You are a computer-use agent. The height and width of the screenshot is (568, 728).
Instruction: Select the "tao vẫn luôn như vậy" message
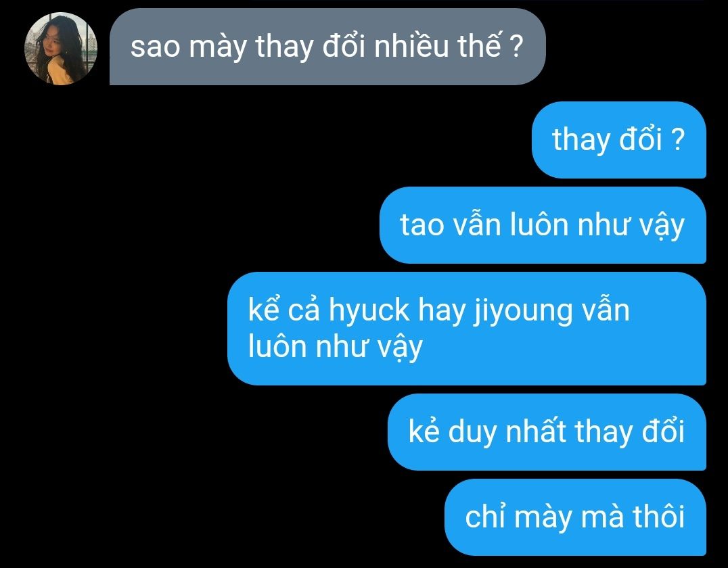[543, 225]
